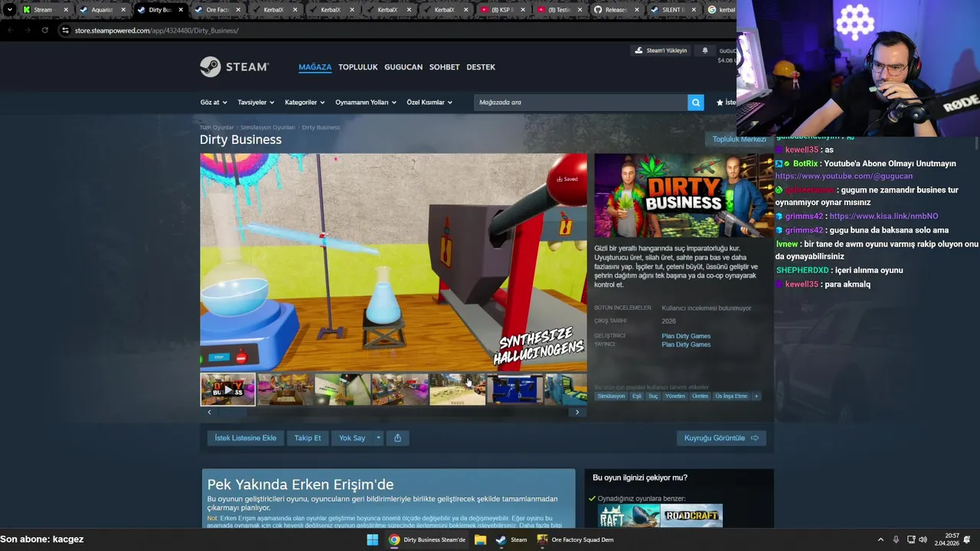Open site information icon in address bar
The height and width of the screenshot is (551, 980).
[x=66, y=31]
